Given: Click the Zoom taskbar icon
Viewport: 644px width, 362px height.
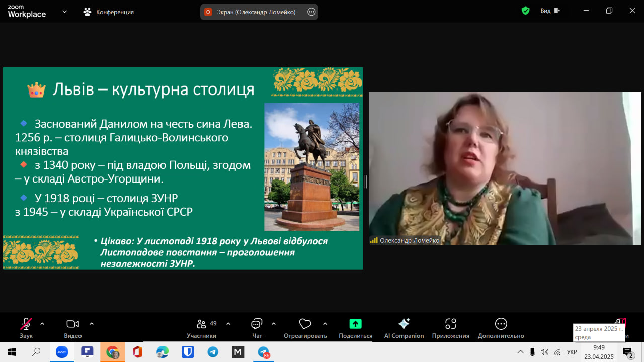Looking at the screenshot, I should [62, 352].
